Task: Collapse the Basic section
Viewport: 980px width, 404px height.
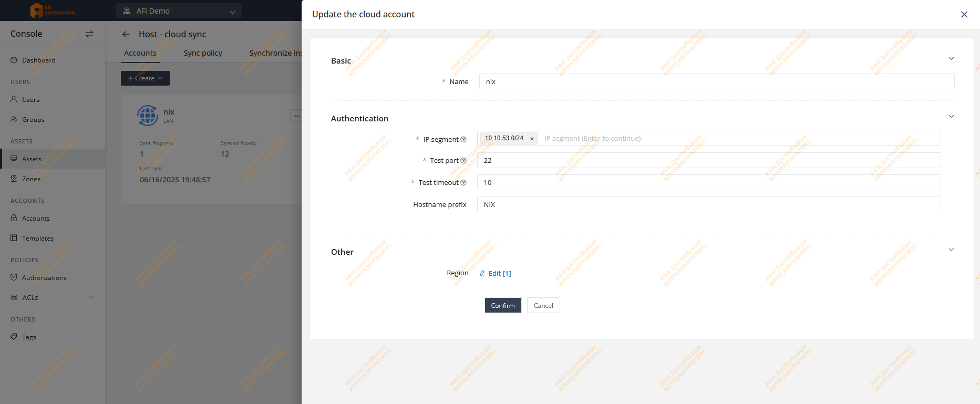Action: [x=951, y=59]
